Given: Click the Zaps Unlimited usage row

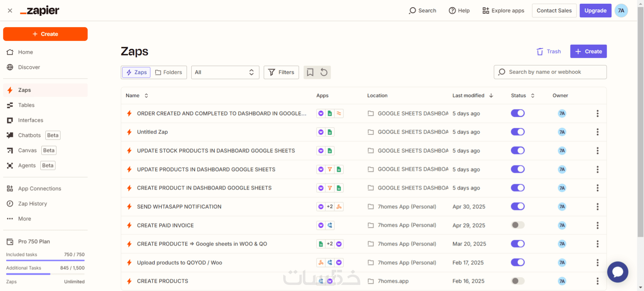Looking at the screenshot, I should [45, 282].
